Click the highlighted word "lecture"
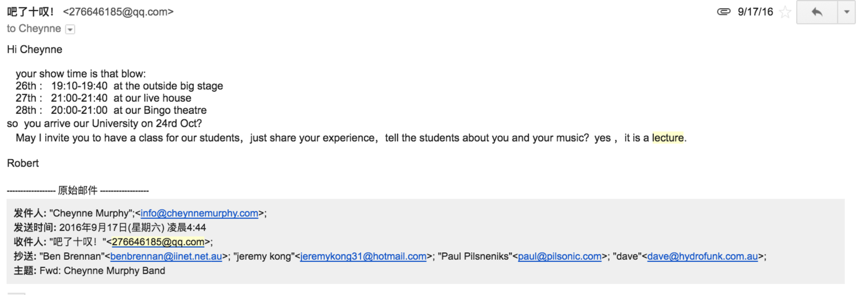Viewport: 868px width, 295px height. [x=668, y=138]
